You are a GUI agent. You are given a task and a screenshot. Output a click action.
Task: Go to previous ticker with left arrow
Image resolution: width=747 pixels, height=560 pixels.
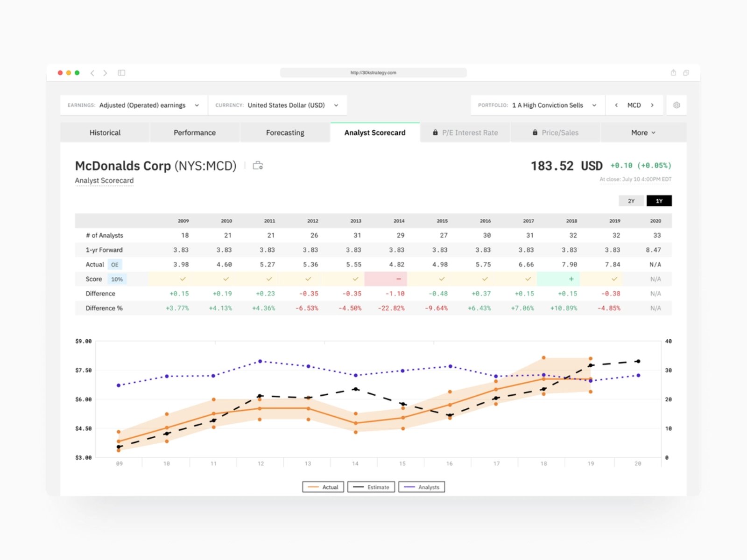[x=616, y=105]
